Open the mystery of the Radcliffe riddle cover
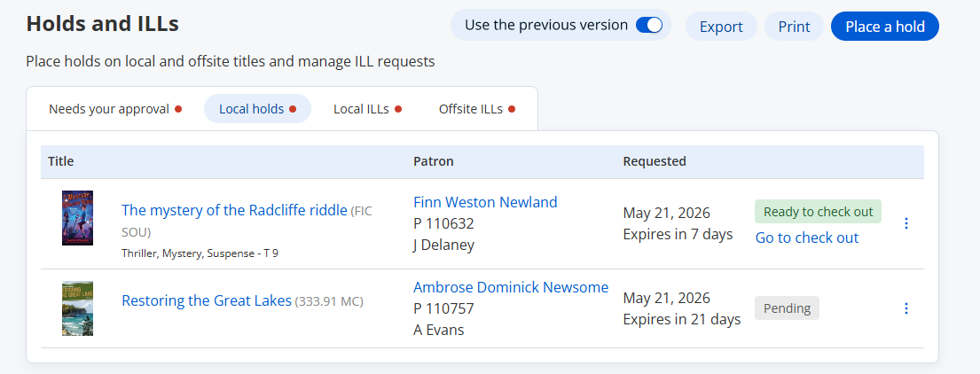 [77, 218]
